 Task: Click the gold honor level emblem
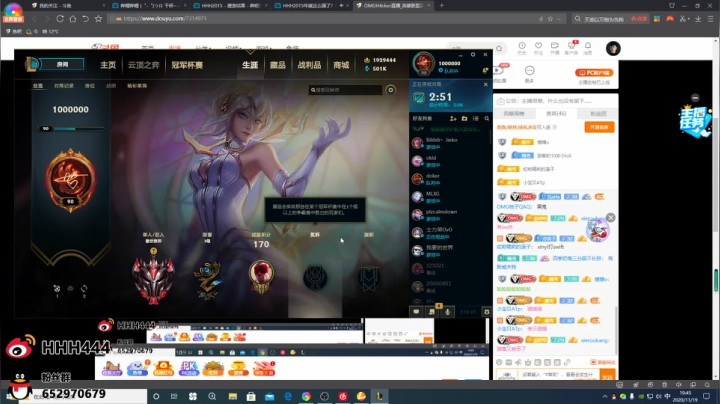pos(208,280)
